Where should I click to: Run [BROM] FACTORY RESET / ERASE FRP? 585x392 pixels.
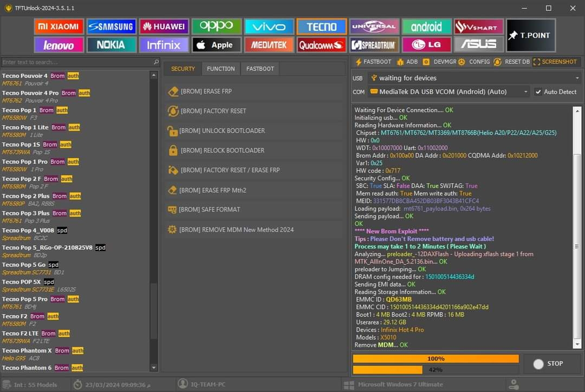click(x=255, y=170)
